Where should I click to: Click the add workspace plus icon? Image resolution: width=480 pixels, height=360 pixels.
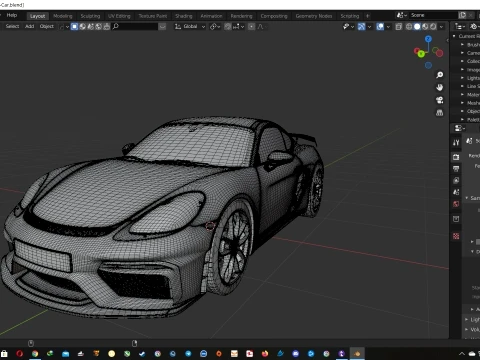[x=368, y=16]
